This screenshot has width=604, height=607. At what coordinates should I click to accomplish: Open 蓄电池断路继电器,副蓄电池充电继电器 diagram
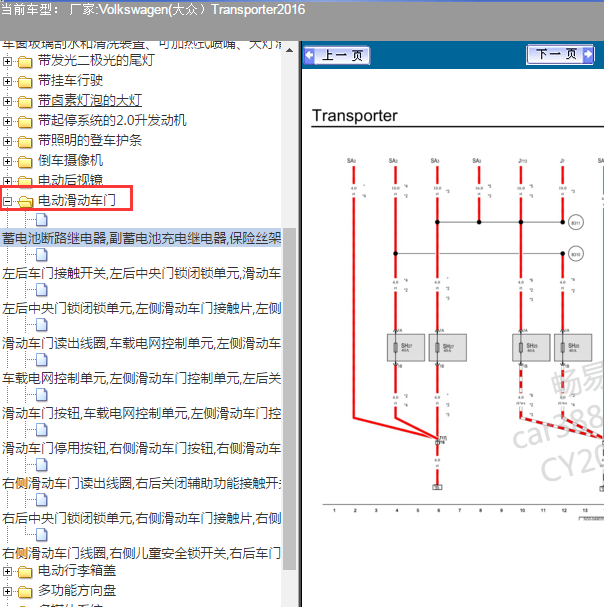pos(141,238)
